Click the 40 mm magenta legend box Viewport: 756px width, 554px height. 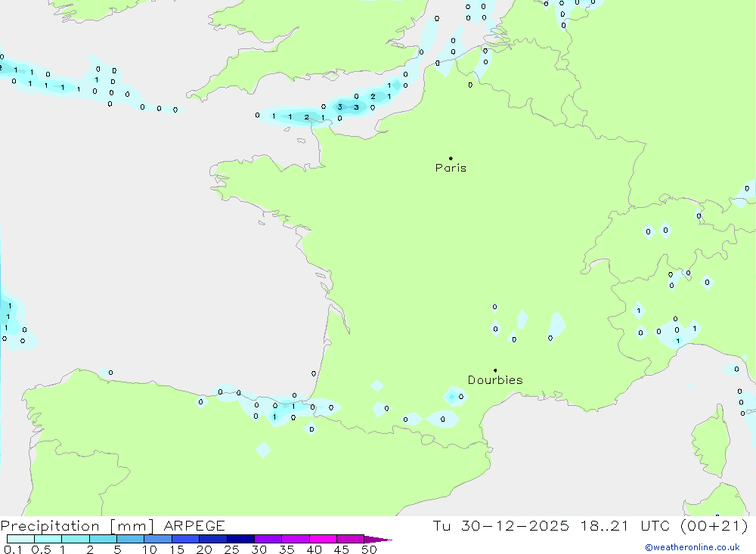(323, 539)
